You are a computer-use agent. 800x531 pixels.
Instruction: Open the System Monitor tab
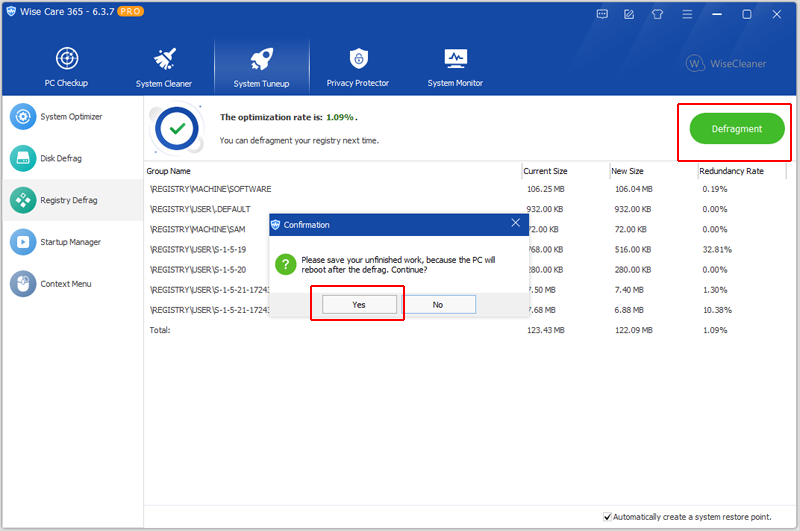coord(455,66)
